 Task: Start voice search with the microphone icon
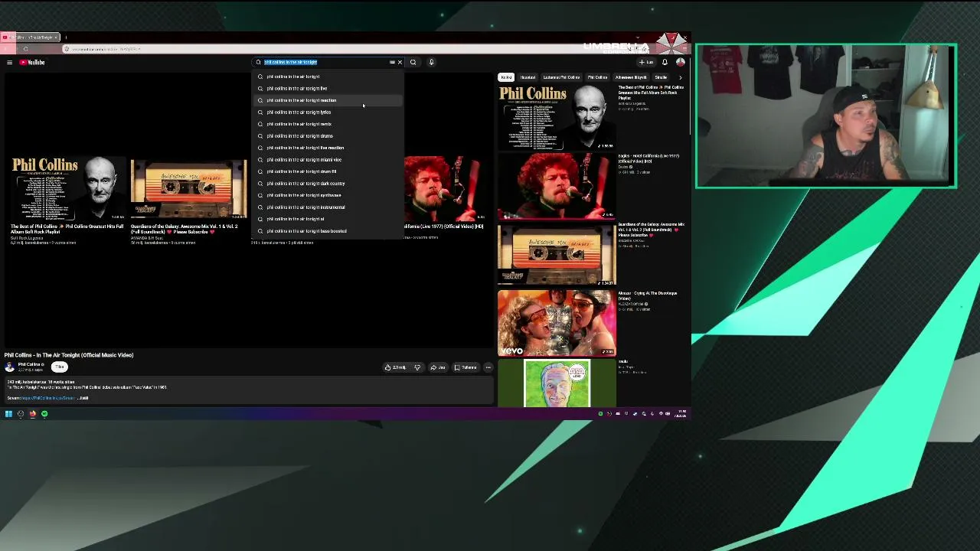click(431, 62)
